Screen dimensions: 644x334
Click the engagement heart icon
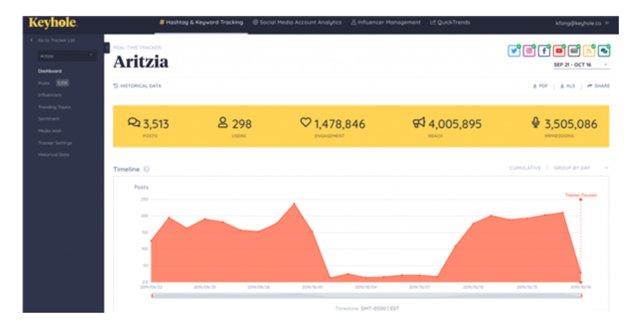coord(305,122)
